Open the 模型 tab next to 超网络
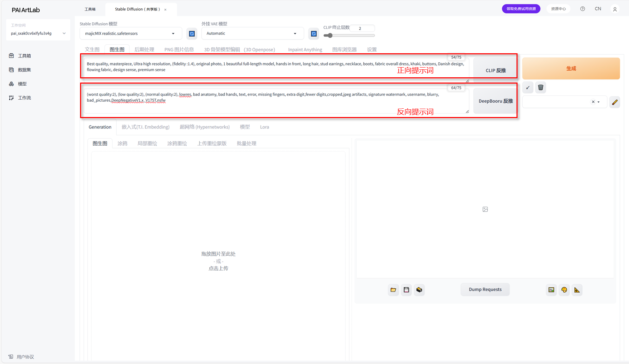This screenshot has width=629, height=364. [x=245, y=127]
